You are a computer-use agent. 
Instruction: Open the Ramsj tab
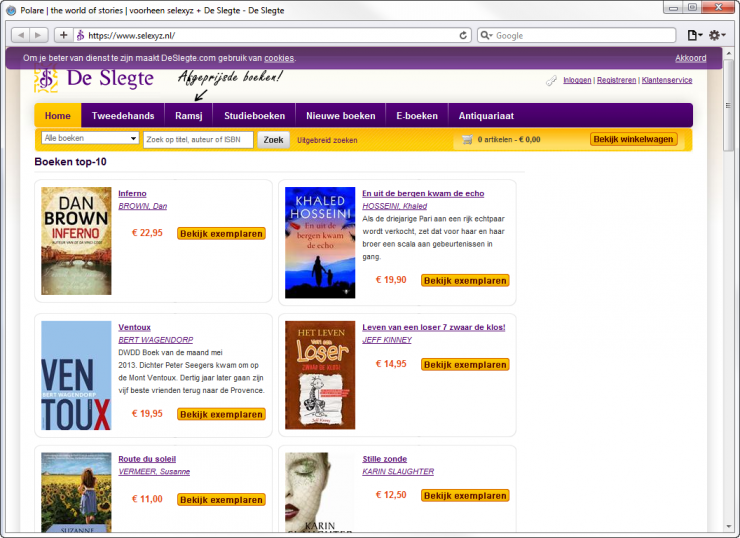[x=189, y=116]
